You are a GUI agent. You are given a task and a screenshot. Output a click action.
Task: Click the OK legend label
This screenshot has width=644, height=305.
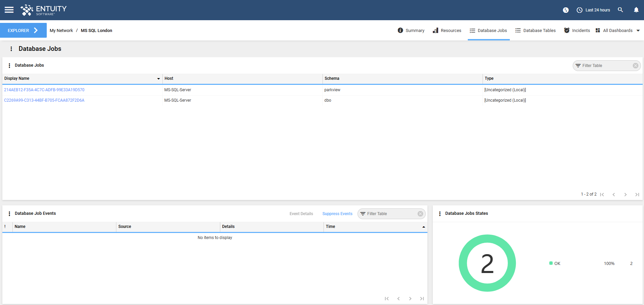(557, 264)
